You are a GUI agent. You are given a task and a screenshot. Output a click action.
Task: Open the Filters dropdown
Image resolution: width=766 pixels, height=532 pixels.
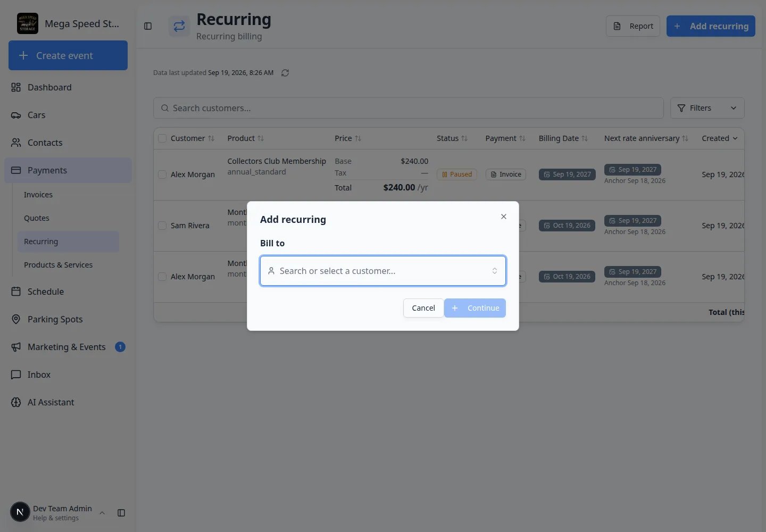(x=707, y=108)
